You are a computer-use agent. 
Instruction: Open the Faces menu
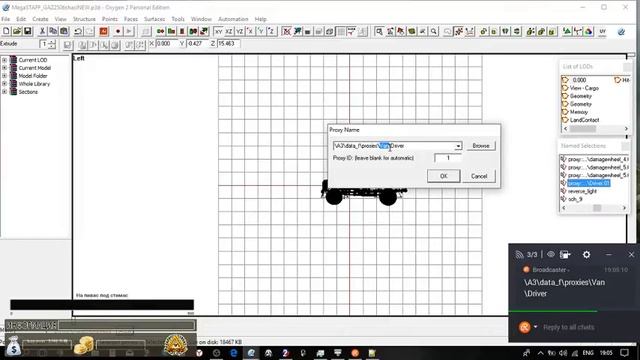click(x=131, y=19)
